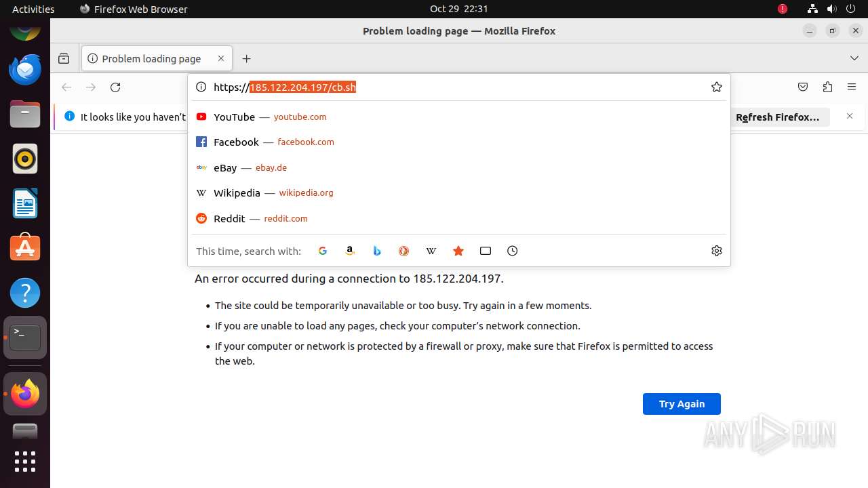Open the Extensions menu
This screenshot has height=488, width=868.
[827, 87]
